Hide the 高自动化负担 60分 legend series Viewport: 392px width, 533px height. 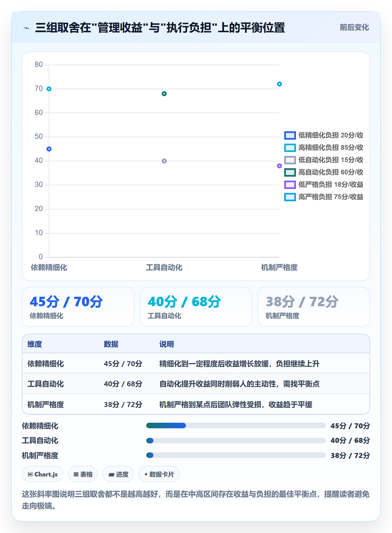pos(290,172)
